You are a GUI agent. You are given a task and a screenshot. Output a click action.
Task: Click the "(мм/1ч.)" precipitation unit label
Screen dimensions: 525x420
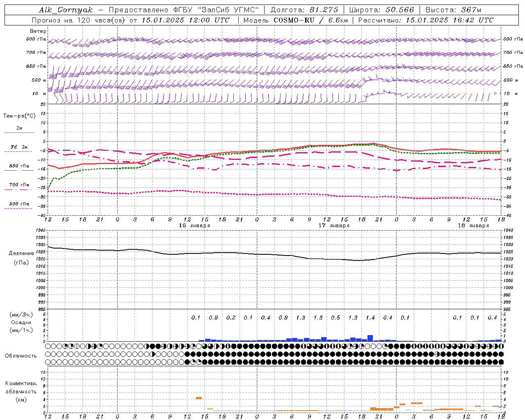click(21, 330)
